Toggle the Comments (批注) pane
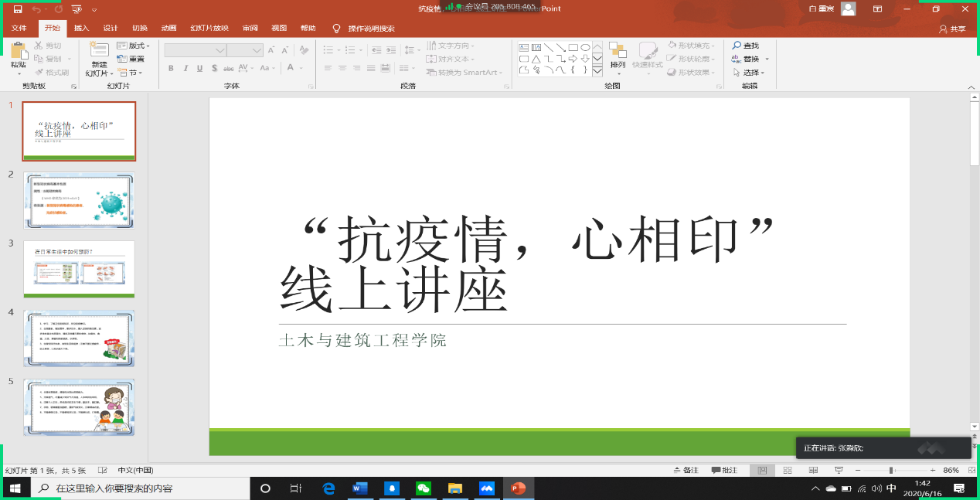Viewport: 980px width, 500px height. [x=725, y=470]
